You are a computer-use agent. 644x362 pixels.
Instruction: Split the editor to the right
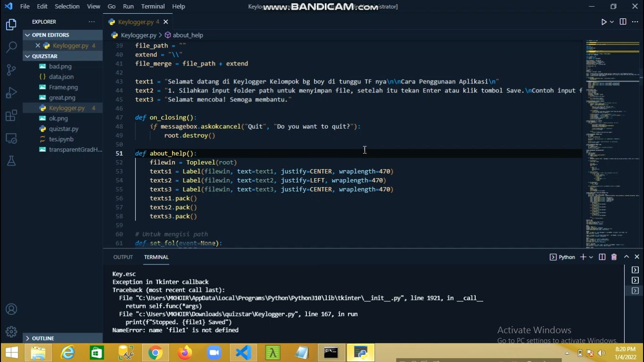pos(623,22)
